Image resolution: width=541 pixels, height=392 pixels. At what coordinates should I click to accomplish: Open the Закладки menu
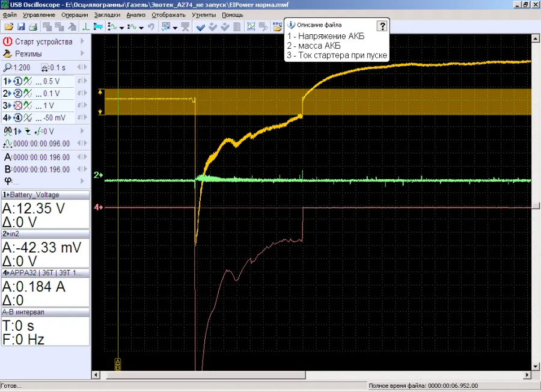(108, 15)
